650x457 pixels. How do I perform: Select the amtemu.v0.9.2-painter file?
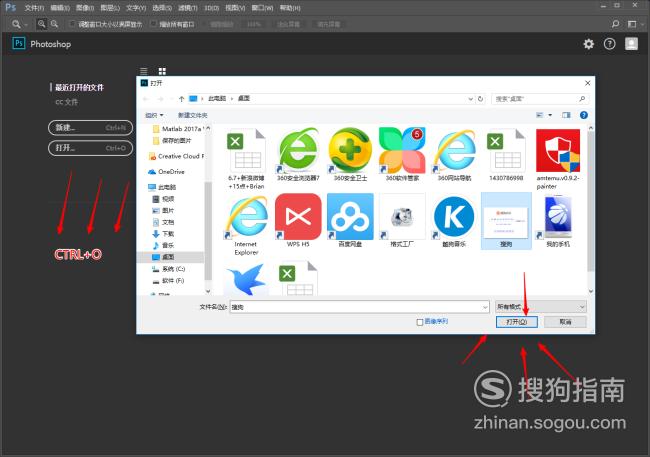point(558,159)
